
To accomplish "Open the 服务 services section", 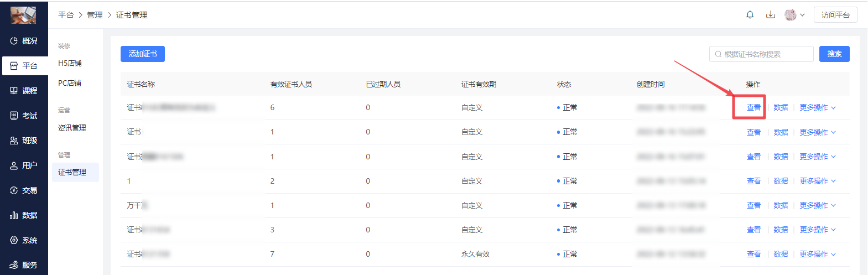I will coord(24,265).
